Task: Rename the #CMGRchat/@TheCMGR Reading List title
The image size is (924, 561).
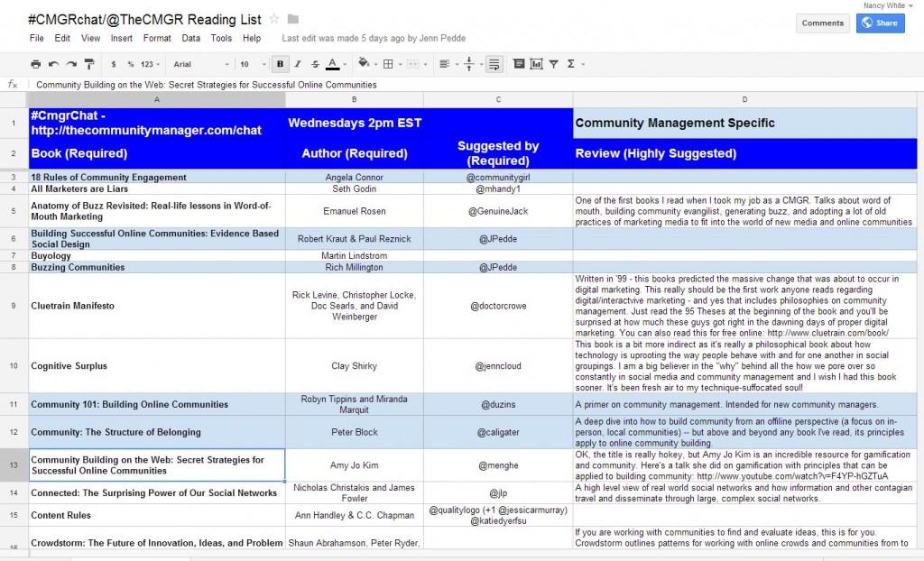Action: coord(145,20)
